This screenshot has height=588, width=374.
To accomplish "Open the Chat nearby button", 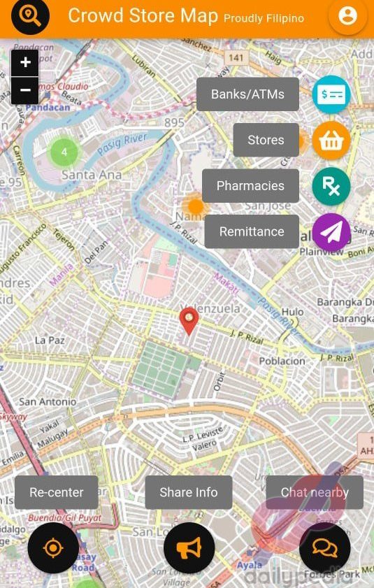I will click(315, 492).
